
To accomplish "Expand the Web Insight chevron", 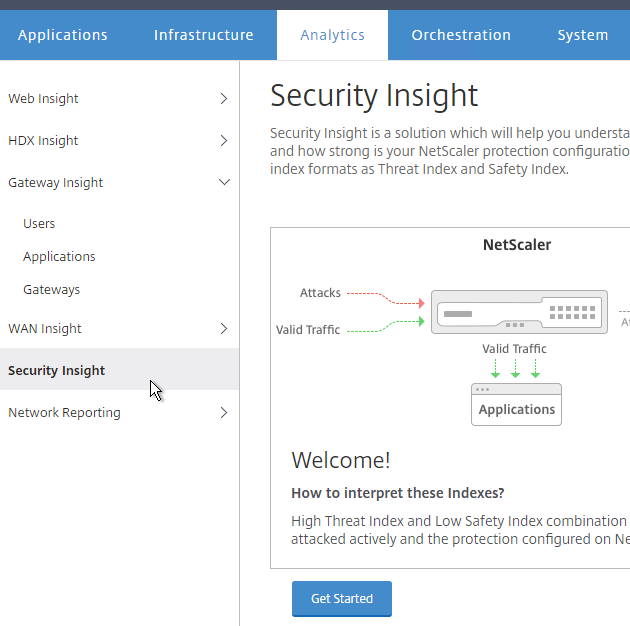I will tap(224, 98).
